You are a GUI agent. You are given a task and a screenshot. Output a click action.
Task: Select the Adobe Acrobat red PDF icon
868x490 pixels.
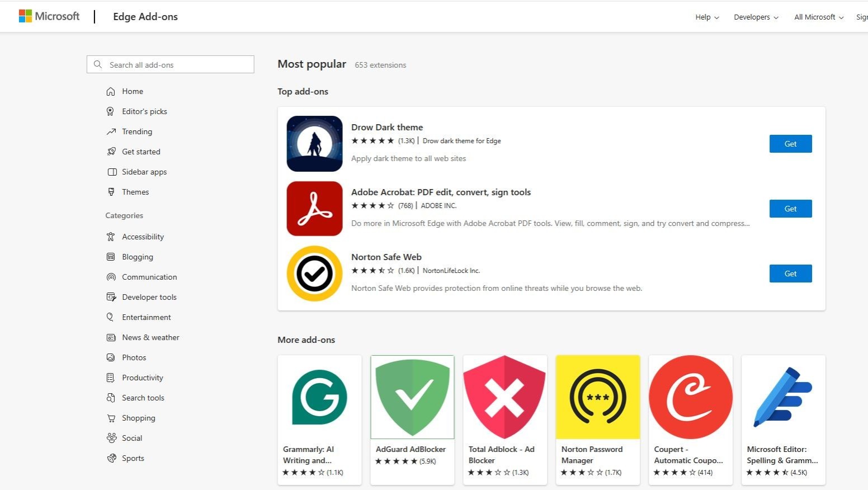314,209
